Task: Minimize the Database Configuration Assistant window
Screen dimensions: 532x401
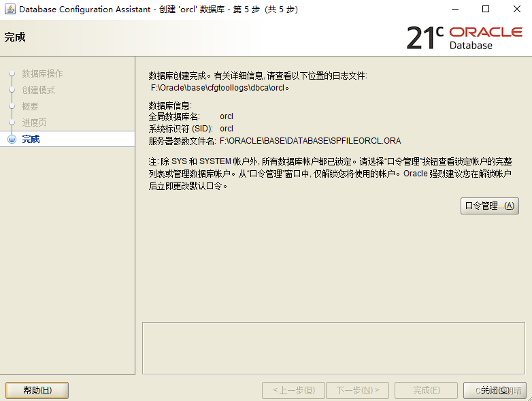Action: (455, 9)
